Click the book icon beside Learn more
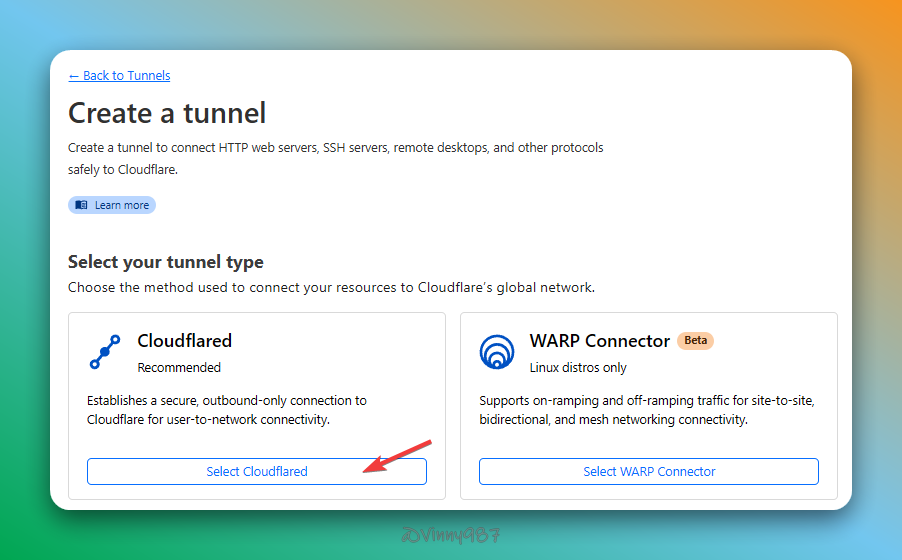The width and height of the screenshot is (902, 560). (x=82, y=205)
